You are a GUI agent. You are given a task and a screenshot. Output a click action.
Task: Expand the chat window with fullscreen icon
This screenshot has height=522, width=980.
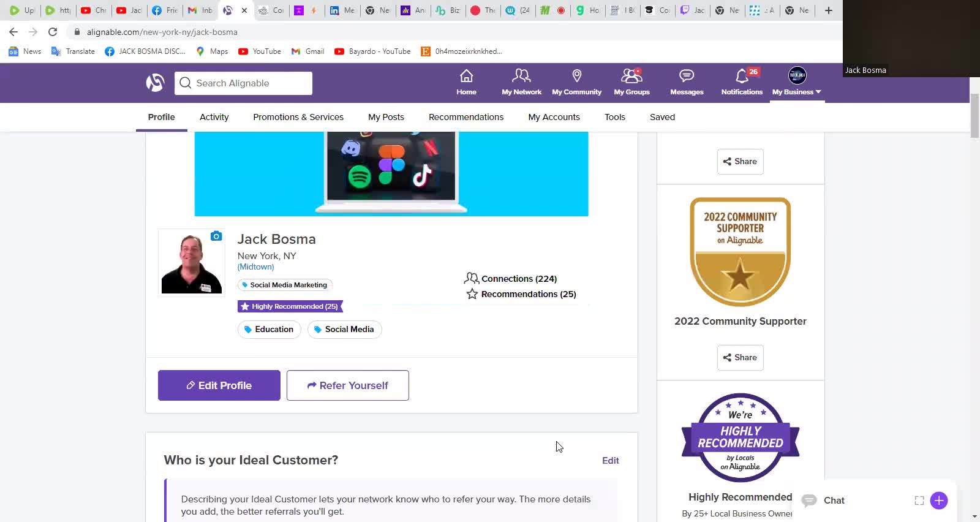tap(919, 501)
